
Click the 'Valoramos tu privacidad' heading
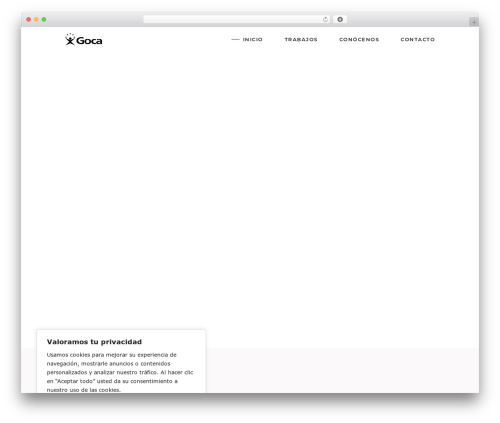pyautogui.click(x=94, y=342)
